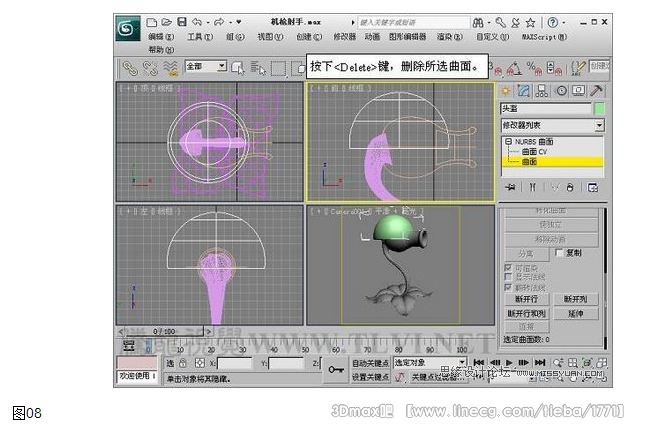This screenshot has width=653, height=428.
Task: Spinner Snap toggle in main toolbar
Action: click(x=554, y=69)
